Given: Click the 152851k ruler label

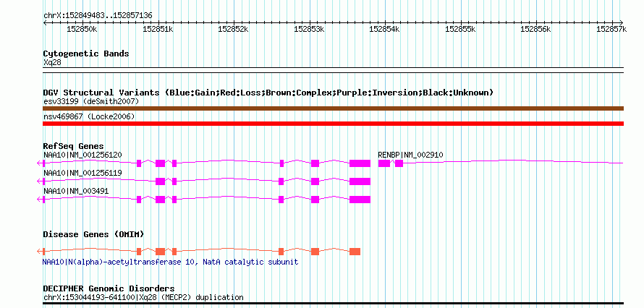Looking at the screenshot, I should [x=158, y=29].
